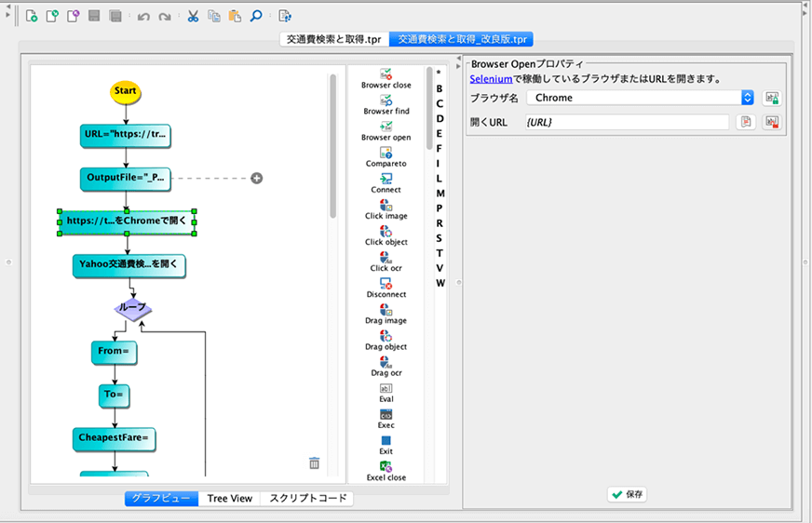Select the スクリプトコード tab

click(307, 498)
